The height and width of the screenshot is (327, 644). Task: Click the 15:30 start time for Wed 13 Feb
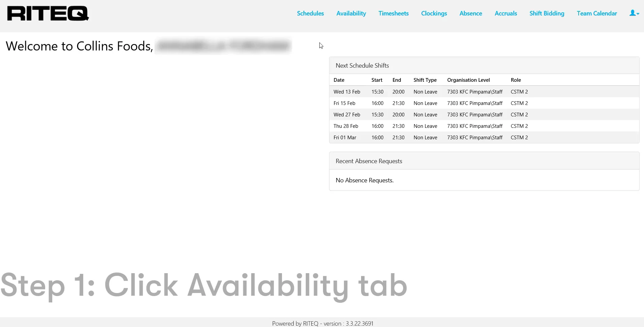(378, 92)
